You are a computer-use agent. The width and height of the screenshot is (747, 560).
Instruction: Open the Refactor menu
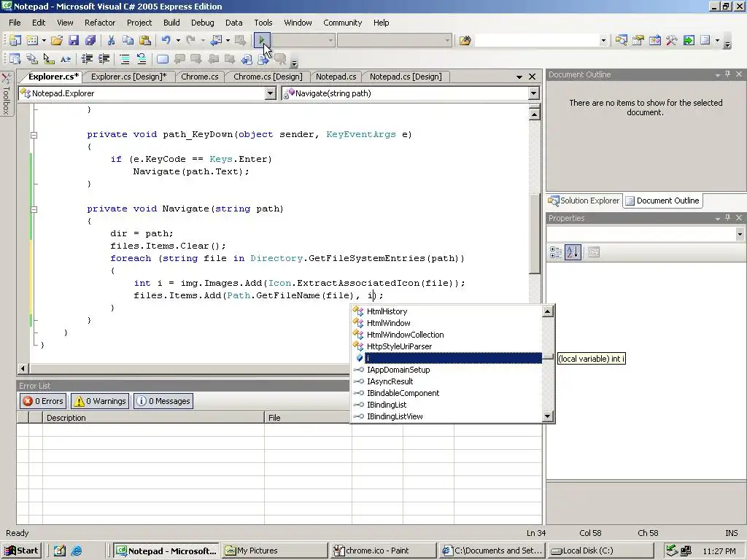(100, 23)
